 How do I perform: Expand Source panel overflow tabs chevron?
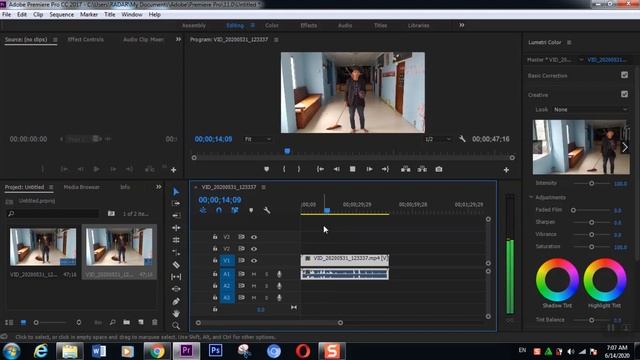(x=178, y=40)
